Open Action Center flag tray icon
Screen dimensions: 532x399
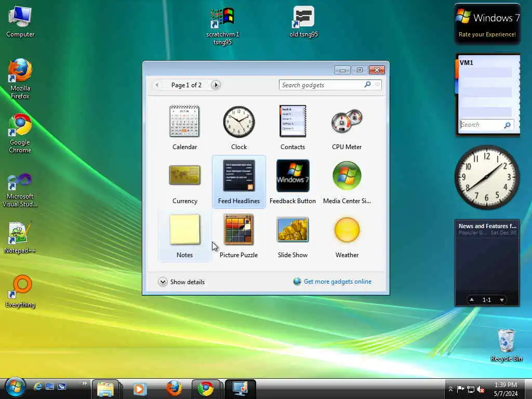point(460,389)
